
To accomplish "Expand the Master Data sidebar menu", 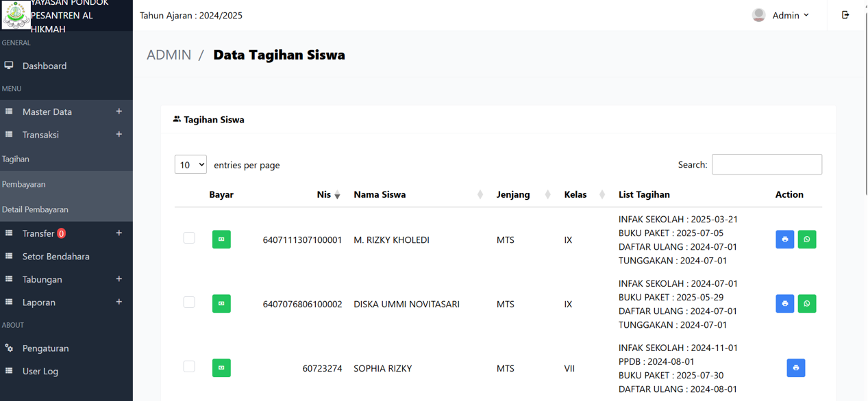I will [x=66, y=112].
